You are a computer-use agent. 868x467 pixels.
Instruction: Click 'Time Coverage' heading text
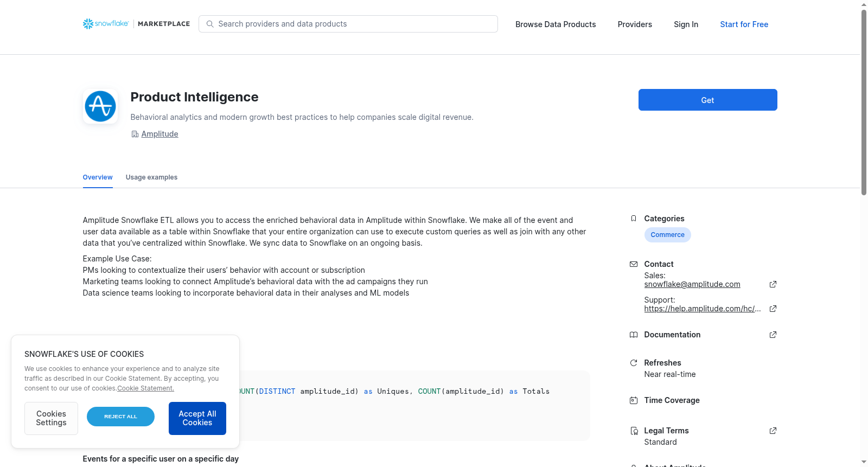[672, 400]
